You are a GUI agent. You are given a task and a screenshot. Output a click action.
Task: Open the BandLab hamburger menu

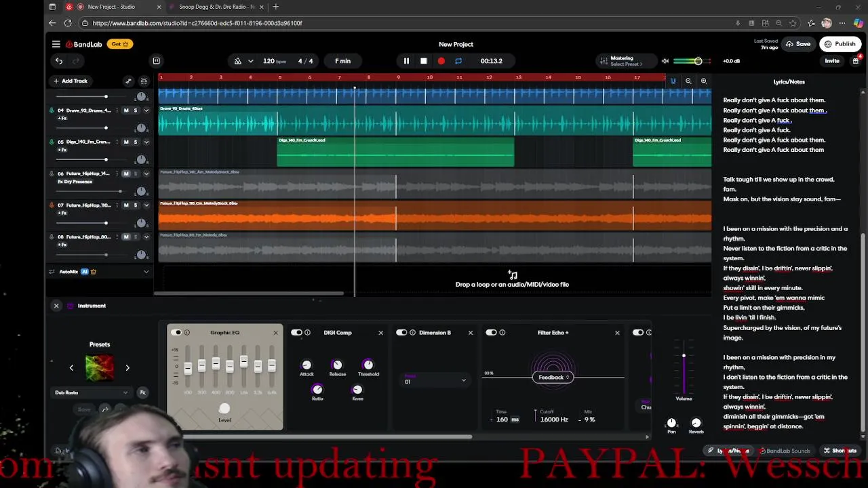point(56,44)
